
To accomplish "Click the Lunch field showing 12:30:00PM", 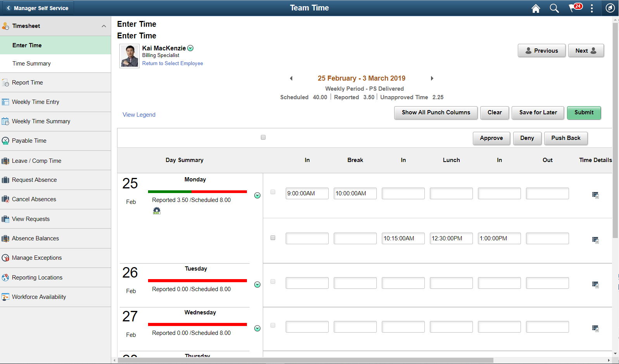I will coord(451,238).
